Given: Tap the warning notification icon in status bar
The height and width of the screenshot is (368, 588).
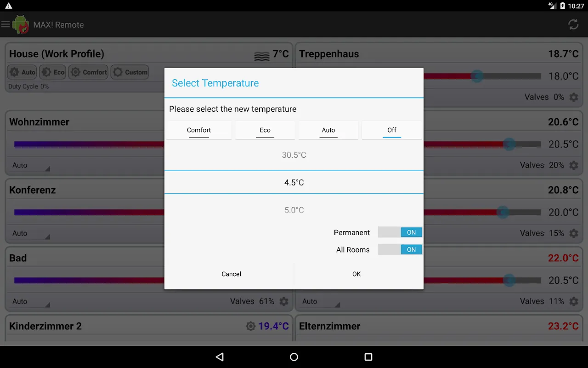Looking at the screenshot, I should (8, 6).
